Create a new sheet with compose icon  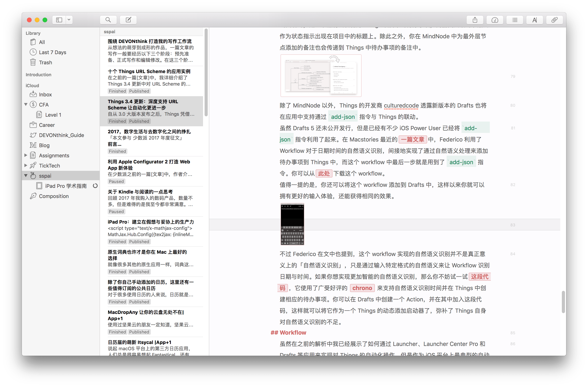[128, 20]
